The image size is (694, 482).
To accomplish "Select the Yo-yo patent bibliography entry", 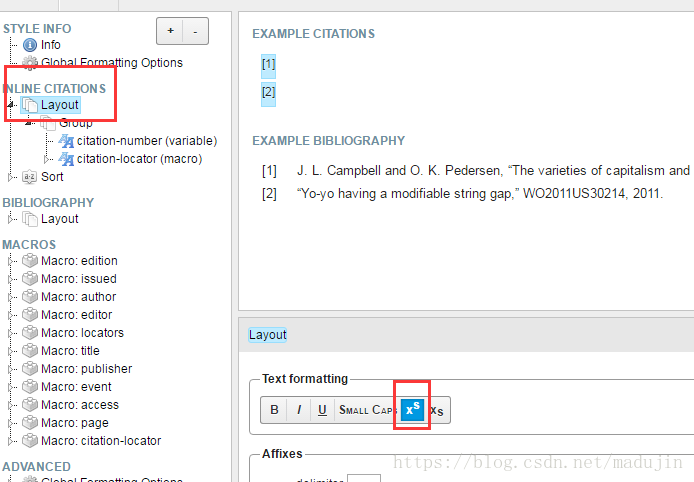I will click(463, 193).
